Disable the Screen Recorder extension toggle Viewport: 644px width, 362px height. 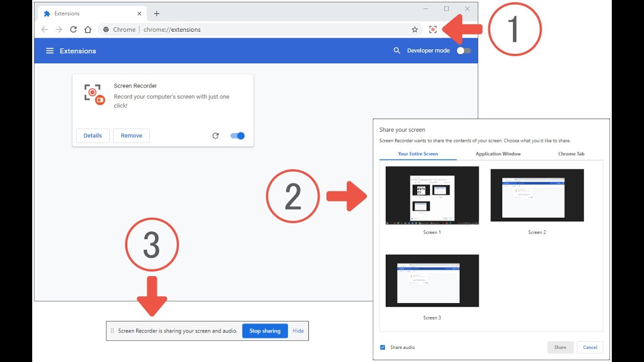point(237,136)
